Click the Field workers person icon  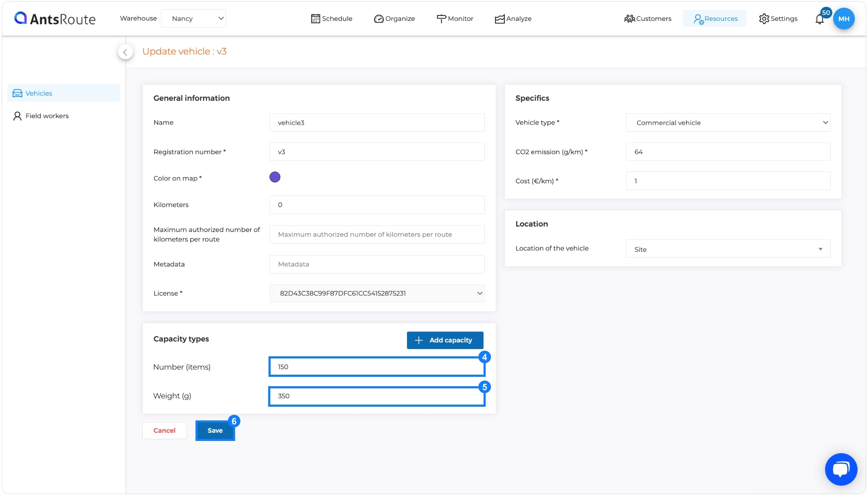(17, 116)
